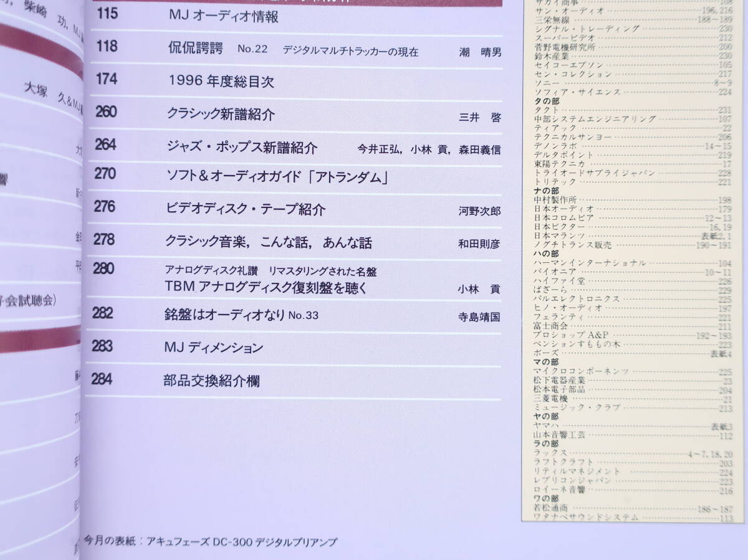Image resolution: width=748 pixels, height=560 pixels.
Task: Select 'ミュージック・クラブ' index row
Action: pos(633,407)
